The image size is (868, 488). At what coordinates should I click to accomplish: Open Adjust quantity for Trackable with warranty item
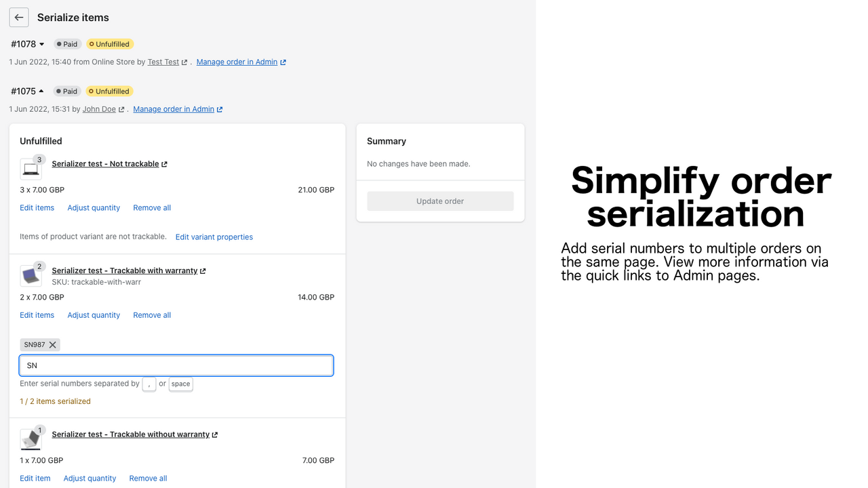pos(93,314)
